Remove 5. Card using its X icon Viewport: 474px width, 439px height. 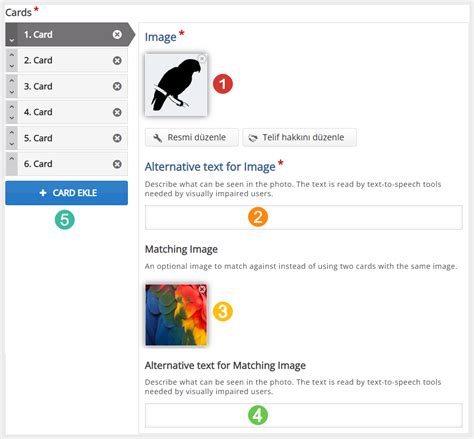[x=117, y=138]
